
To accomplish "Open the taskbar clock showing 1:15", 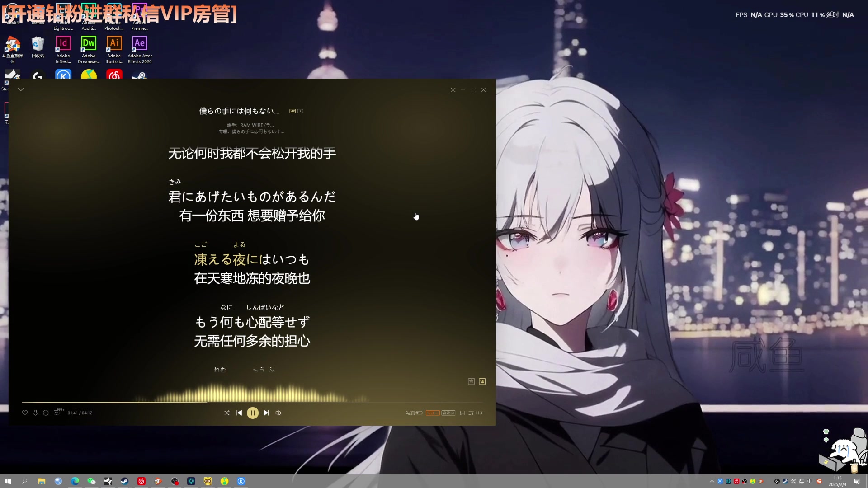I will [837, 481].
